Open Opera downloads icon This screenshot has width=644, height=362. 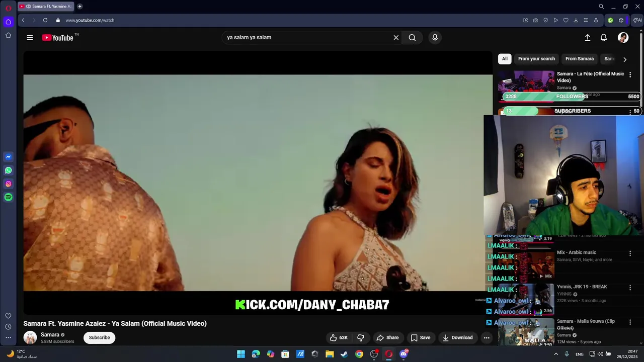[x=576, y=20]
